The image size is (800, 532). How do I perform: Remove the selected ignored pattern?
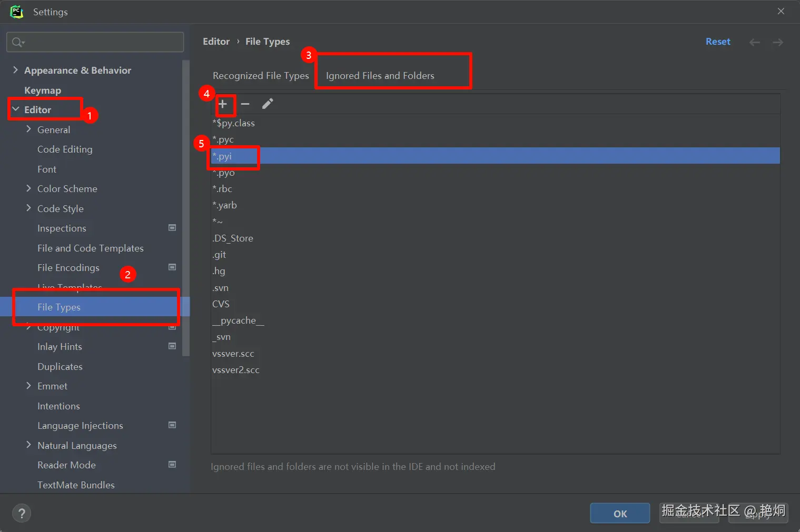click(x=245, y=104)
